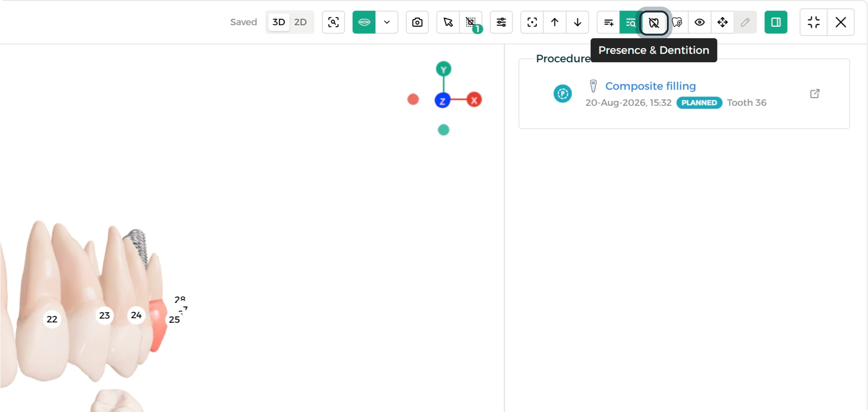This screenshot has height=412, width=868.
Task: Toggle the green lips/mouth view button
Action: point(364,22)
